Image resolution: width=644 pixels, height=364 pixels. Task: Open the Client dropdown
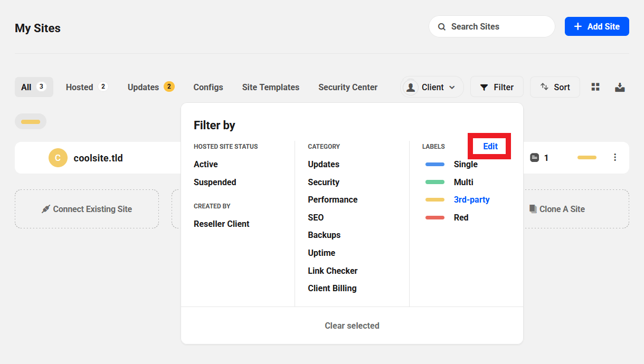pos(432,87)
